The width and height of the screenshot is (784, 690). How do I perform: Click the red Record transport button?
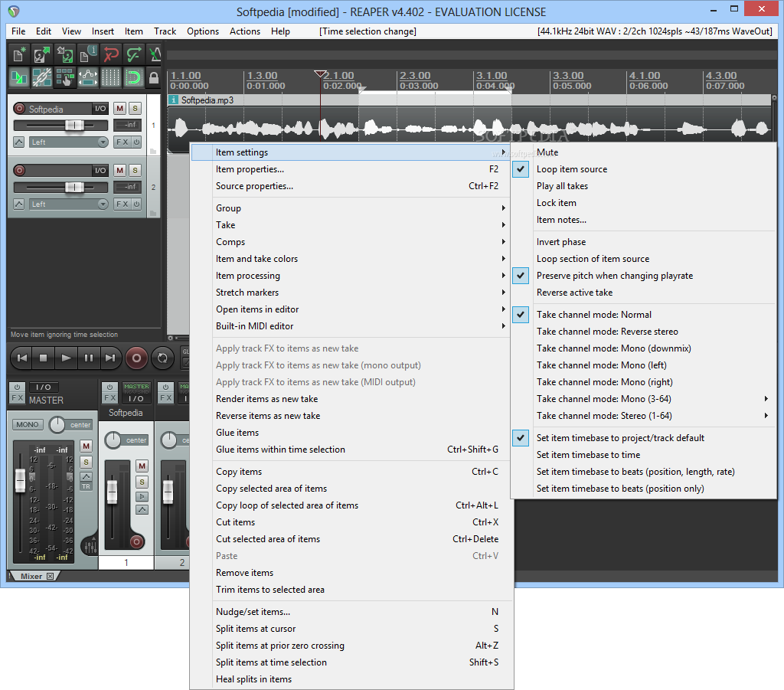click(136, 358)
